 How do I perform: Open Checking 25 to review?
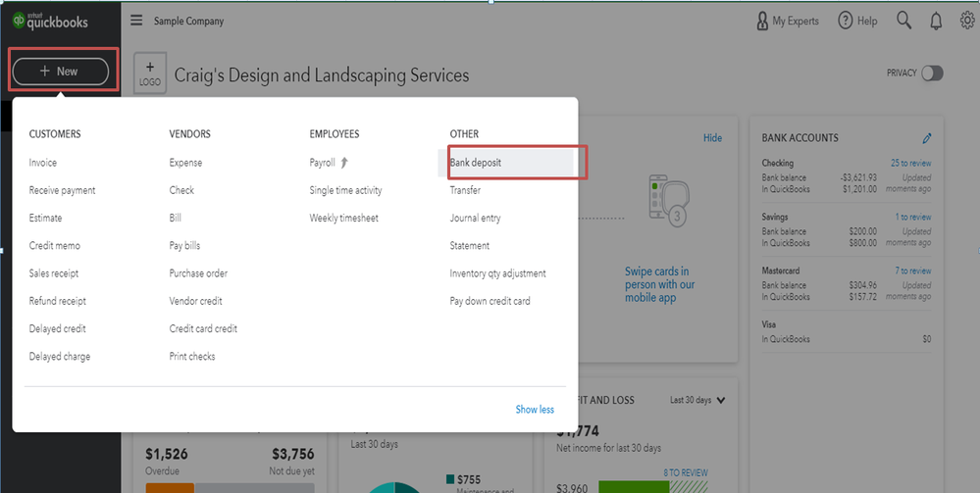910,163
